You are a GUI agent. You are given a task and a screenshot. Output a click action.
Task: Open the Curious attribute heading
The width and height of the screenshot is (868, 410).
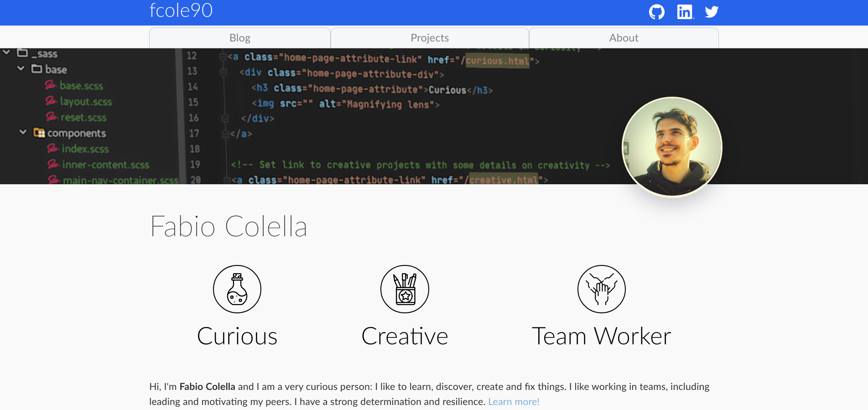coord(237,337)
